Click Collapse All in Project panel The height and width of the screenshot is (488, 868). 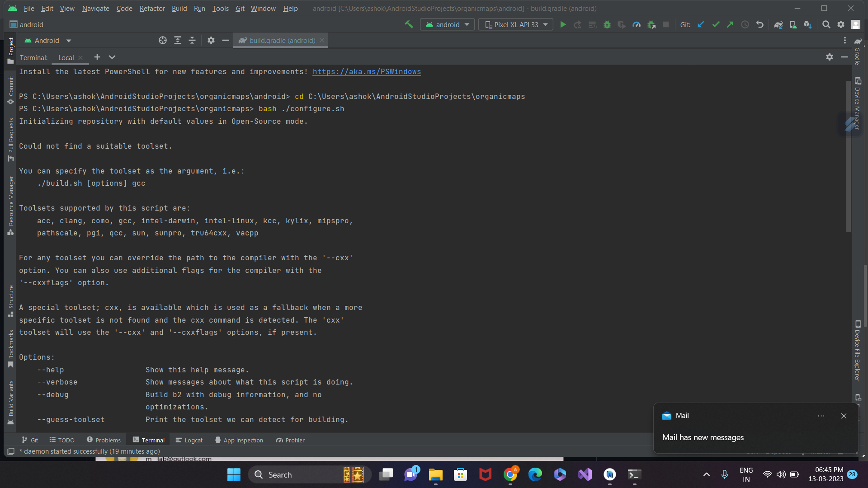click(x=192, y=40)
